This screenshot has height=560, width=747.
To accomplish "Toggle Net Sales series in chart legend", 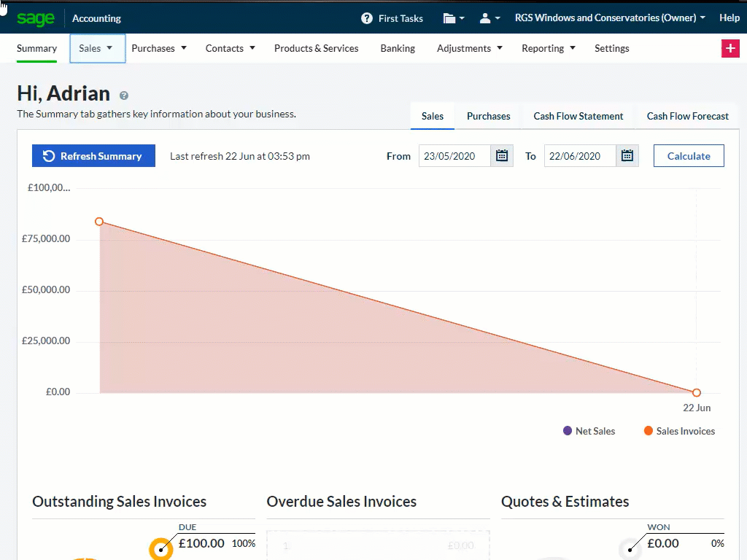I will pos(589,431).
